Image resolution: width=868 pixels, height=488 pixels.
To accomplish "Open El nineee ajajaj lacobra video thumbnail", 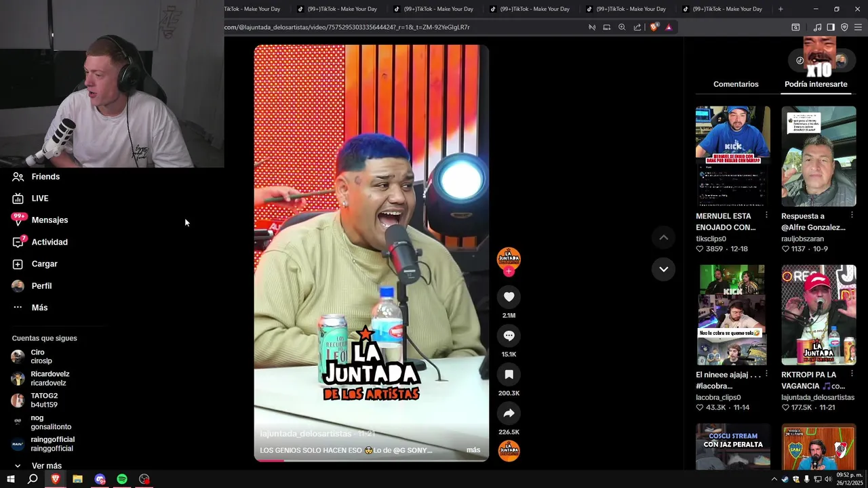I will point(733,314).
